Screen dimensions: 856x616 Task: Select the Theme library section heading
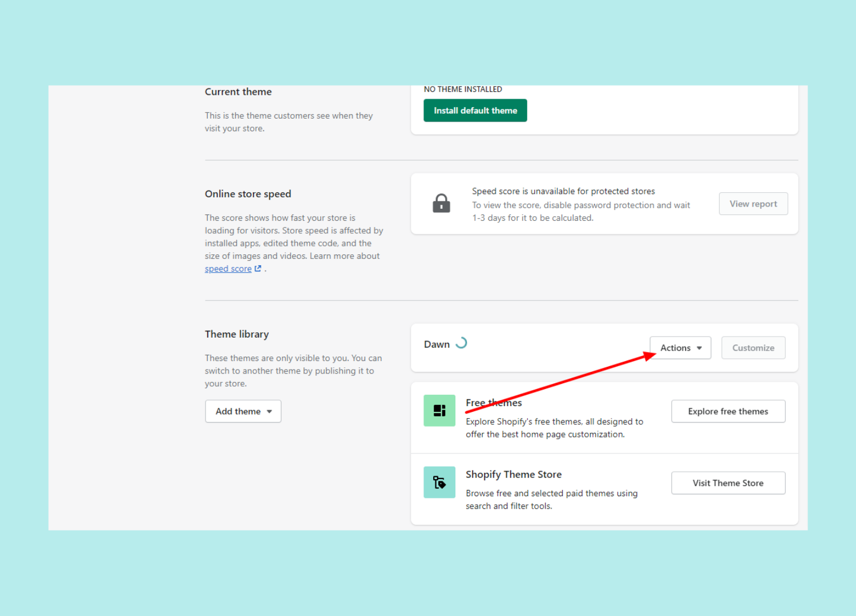click(236, 334)
